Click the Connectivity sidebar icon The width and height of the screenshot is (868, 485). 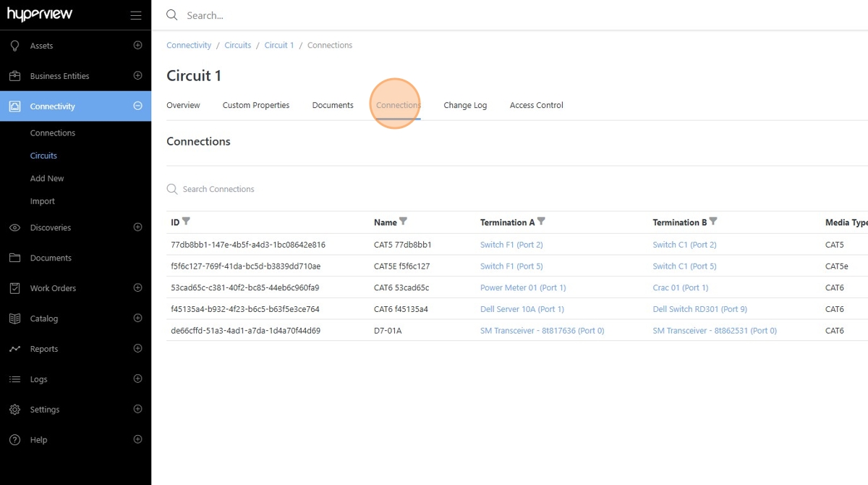pos(14,106)
